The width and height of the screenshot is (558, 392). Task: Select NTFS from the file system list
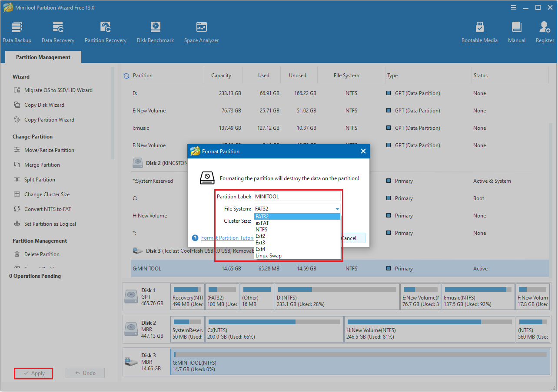(x=261, y=229)
